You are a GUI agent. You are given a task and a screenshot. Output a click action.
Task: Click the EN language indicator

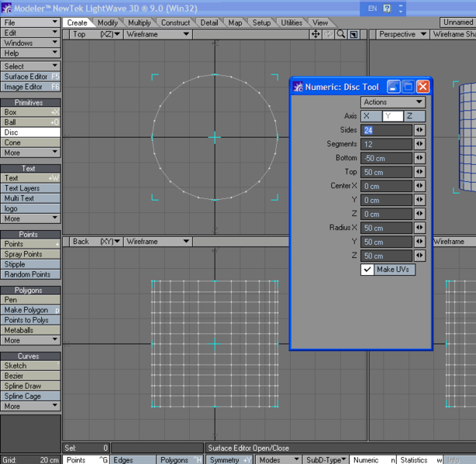pos(372,9)
